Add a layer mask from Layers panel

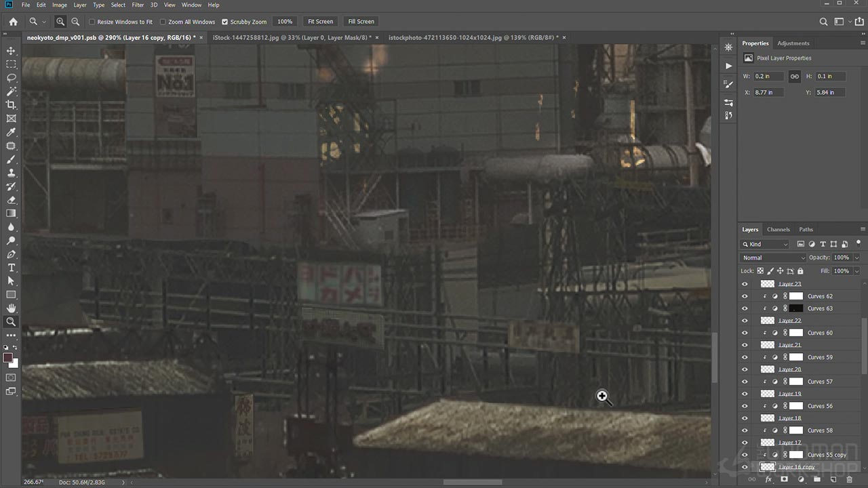(785, 479)
